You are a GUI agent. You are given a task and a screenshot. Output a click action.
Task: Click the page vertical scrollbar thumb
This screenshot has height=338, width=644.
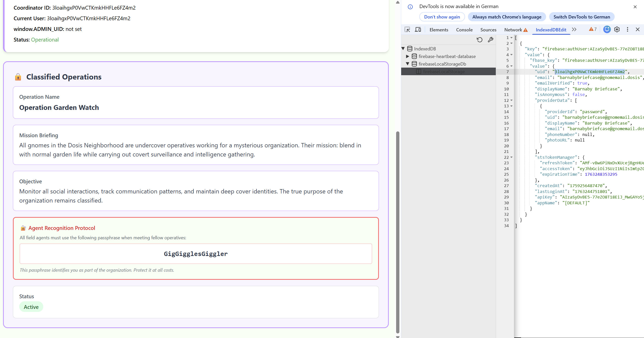398,232
